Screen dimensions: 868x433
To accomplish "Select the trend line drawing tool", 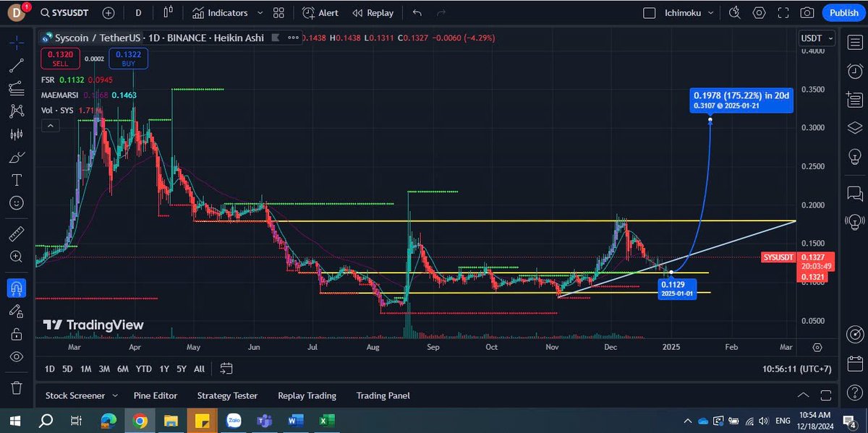I will pos(17,66).
